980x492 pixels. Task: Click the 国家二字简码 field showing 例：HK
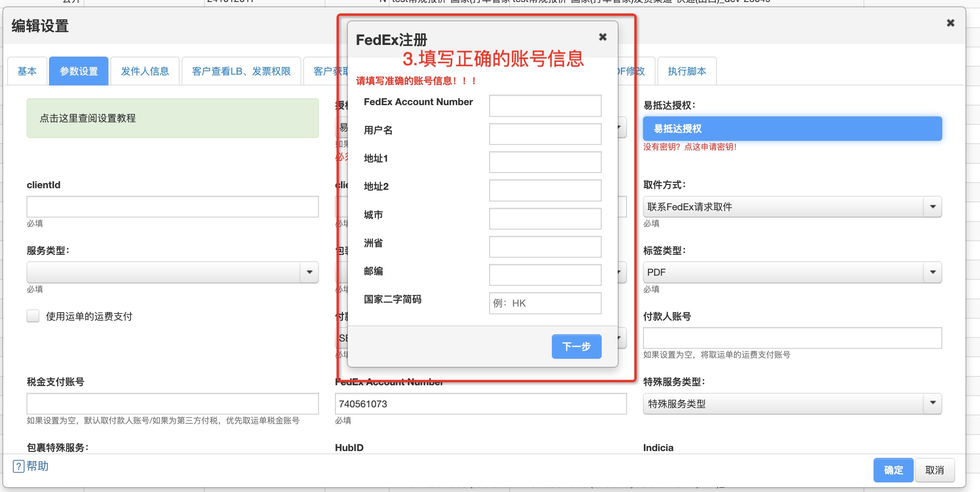point(545,303)
